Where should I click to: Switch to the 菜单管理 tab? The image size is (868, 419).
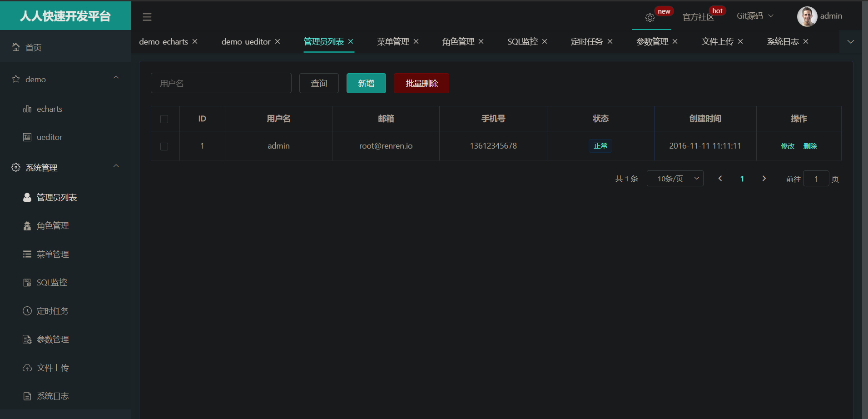[x=393, y=42]
